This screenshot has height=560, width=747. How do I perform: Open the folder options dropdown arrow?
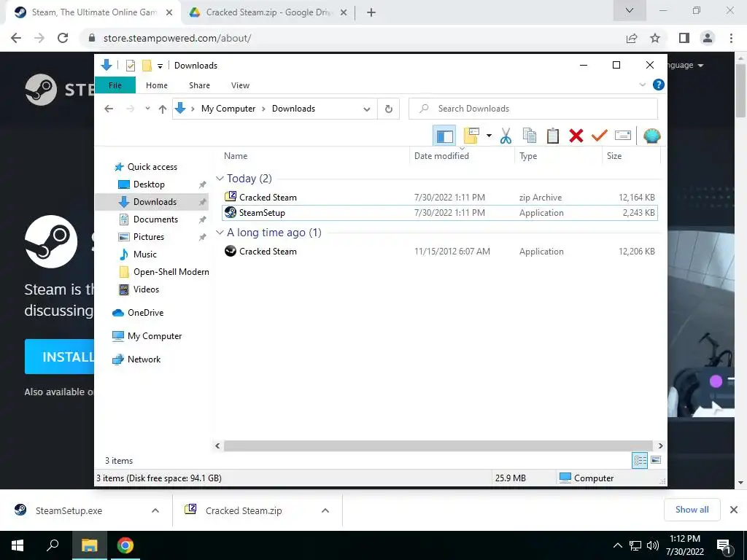click(489, 136)
